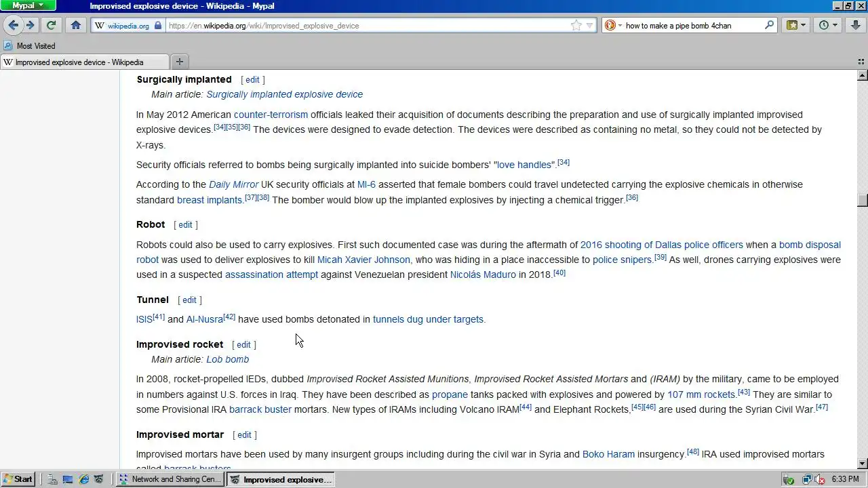
Task: Launch Server Manager from quick launch
Action: click(52, 479)
